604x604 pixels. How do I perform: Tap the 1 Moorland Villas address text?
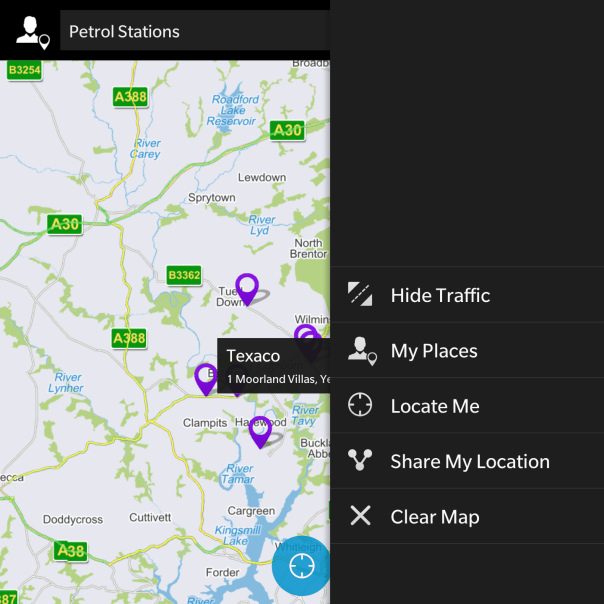279,379
